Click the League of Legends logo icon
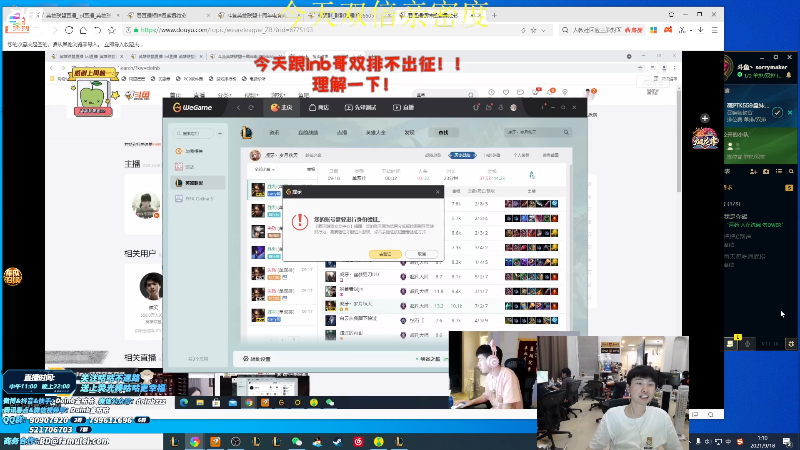This screenshot has height=450, width=800. click(246, 133)
